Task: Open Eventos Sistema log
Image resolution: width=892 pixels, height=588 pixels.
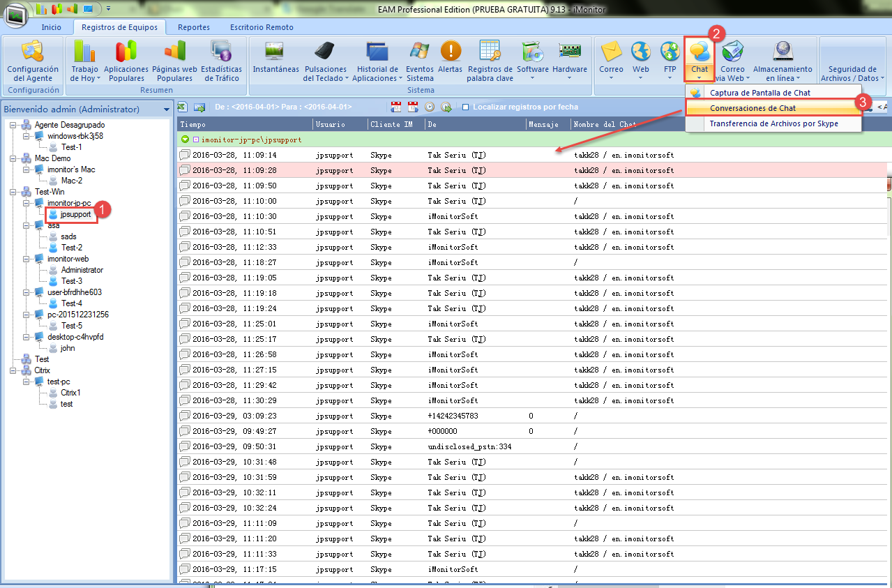Action: point(420,61)
